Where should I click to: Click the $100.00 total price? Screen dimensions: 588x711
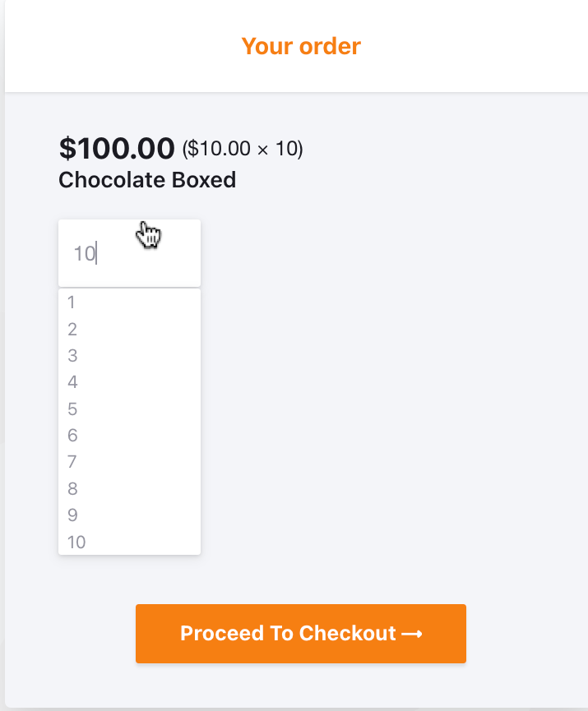click(117, 148)
